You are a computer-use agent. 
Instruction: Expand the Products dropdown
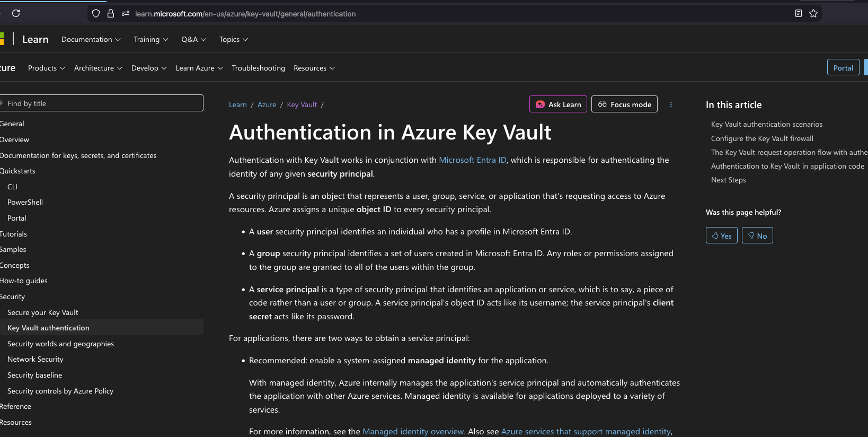(x=47, y=68)
